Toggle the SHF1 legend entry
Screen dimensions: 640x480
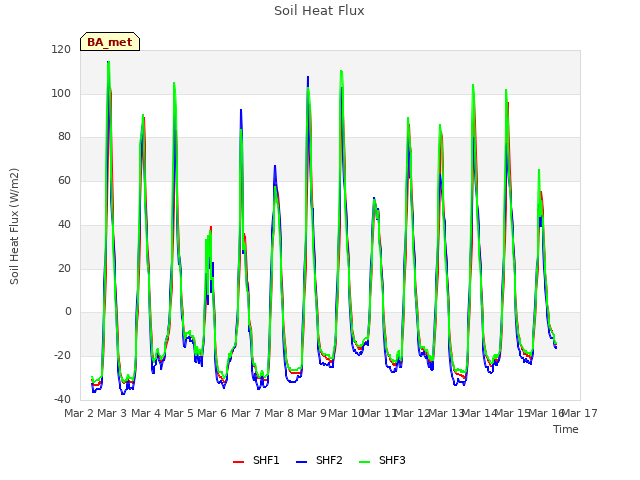coord(256,460)
